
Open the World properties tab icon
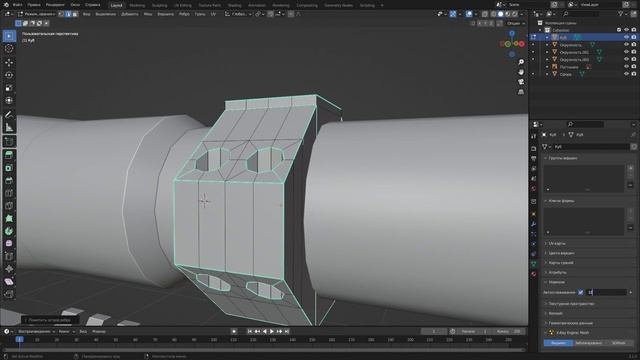click(533, 189)
